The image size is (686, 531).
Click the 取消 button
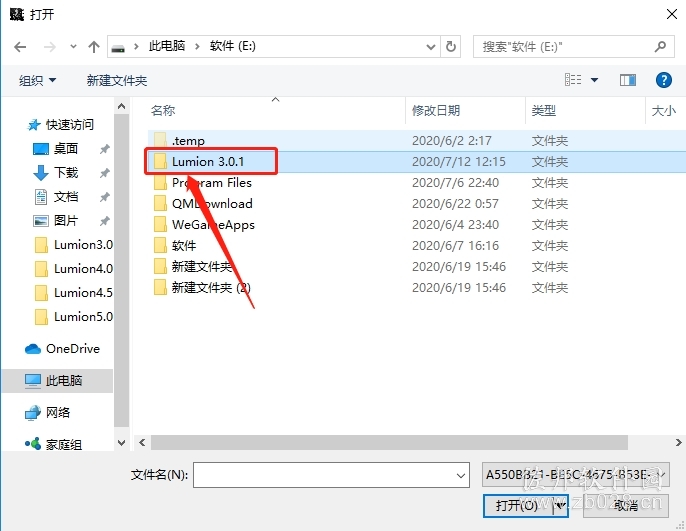[x=625, y=506]
